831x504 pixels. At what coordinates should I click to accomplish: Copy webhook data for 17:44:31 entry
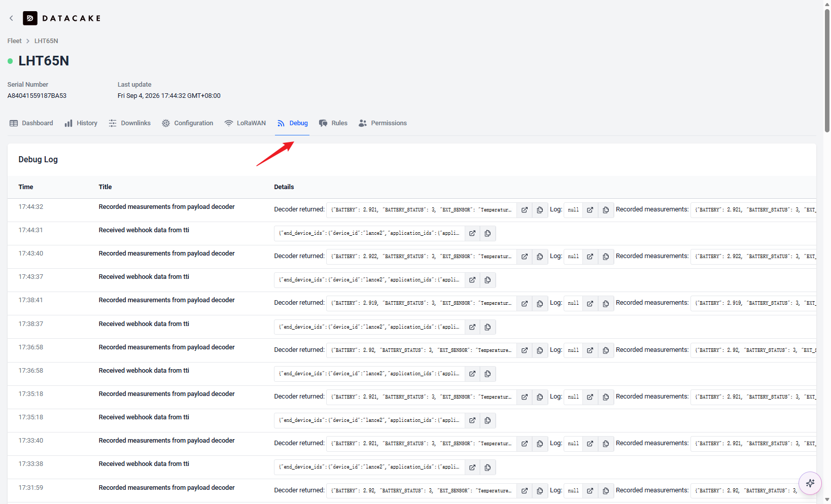tap(488, 233)
